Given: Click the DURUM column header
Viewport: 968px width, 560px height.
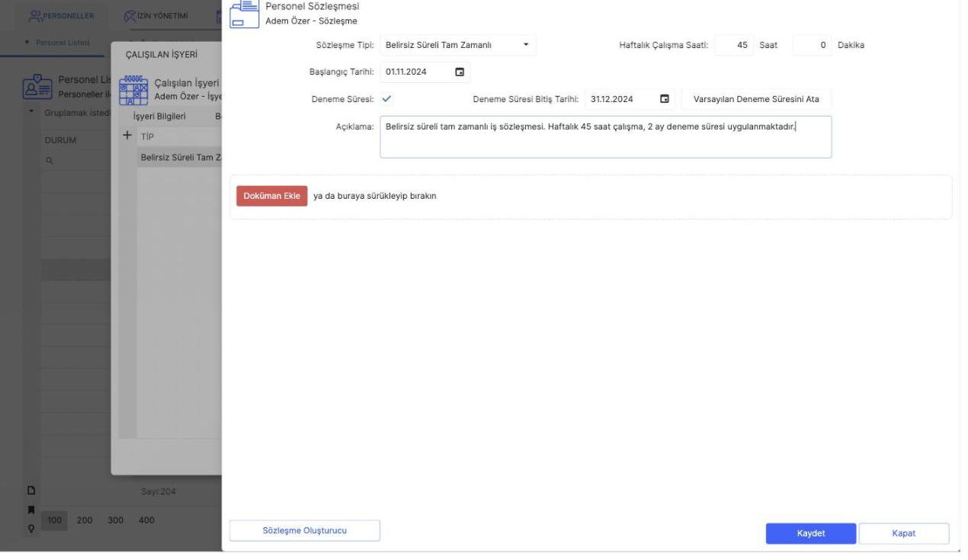Looking at the screenshot, I should point(61,142).
